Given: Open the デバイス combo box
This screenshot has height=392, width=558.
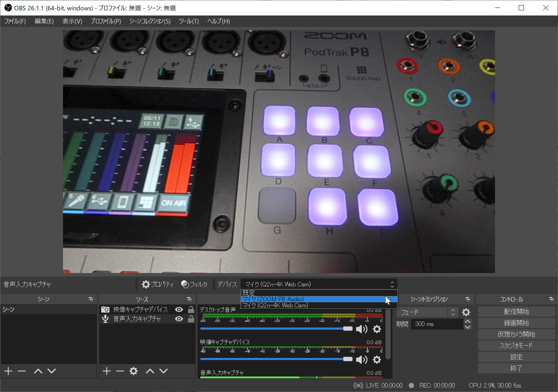Looking at the screenshot, I should pos(319,284).
